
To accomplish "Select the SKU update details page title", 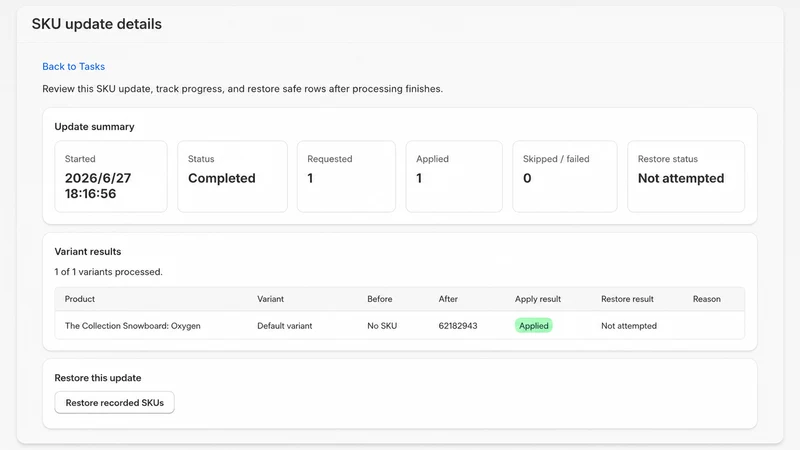I will pyautogui.click(x=96, y=24).
